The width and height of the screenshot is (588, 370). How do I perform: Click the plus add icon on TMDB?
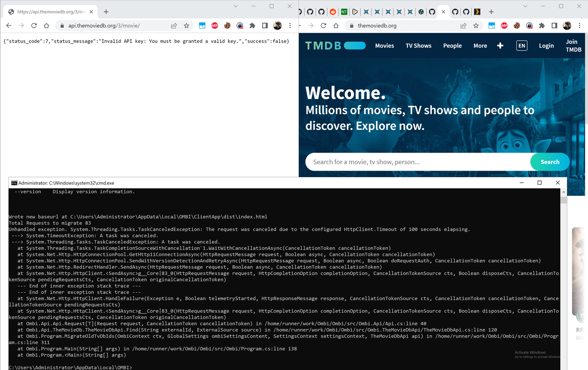point(500,46)
